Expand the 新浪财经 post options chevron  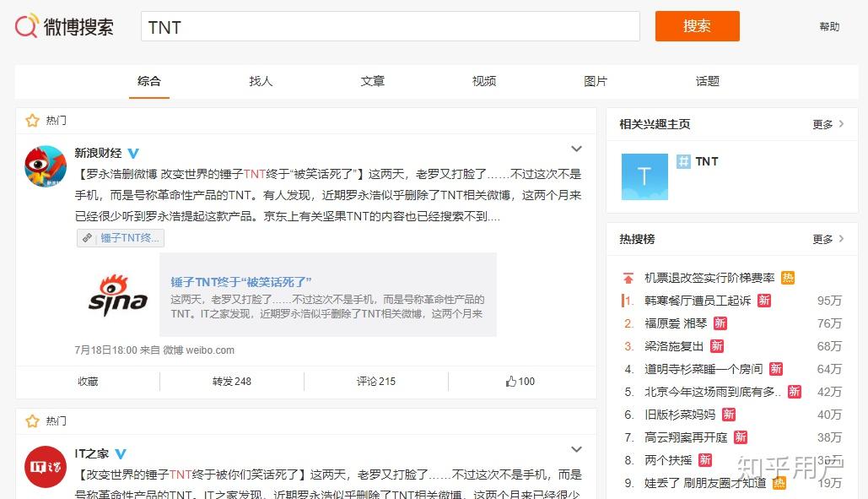(576, 148)
